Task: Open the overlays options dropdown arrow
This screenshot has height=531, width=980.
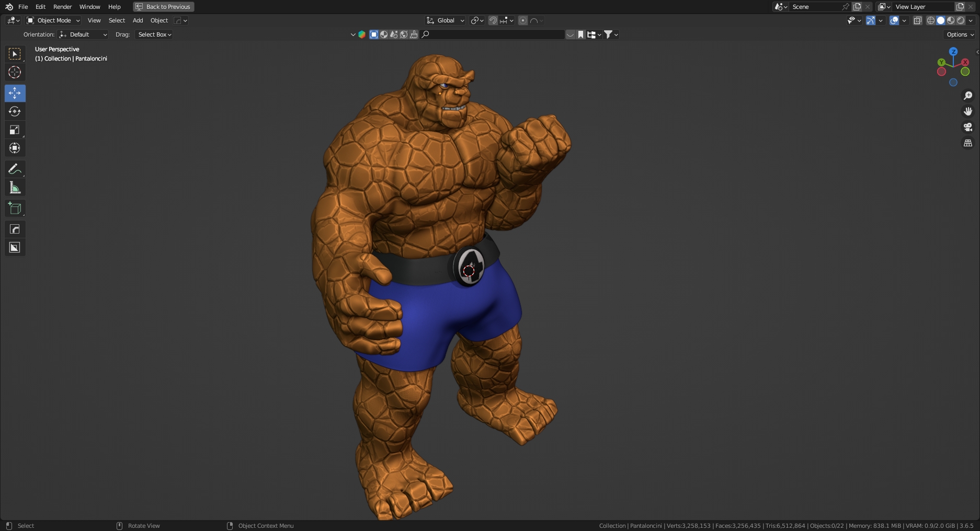Action: click(904, 20)
